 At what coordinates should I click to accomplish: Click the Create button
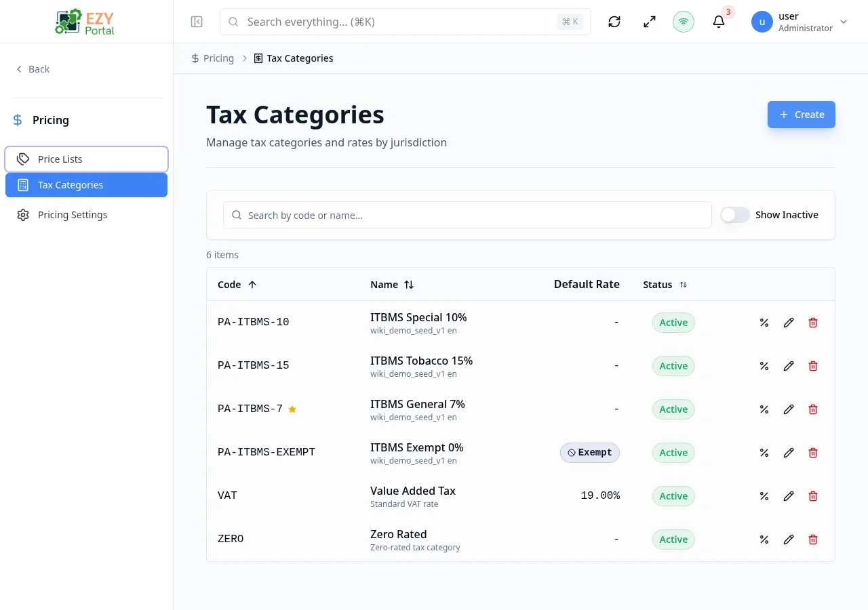(802, 115)
